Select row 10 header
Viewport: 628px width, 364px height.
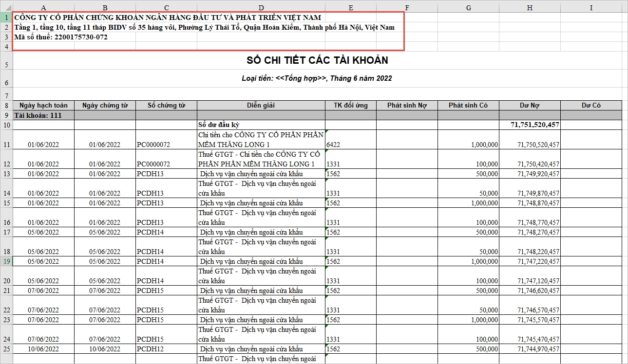tap(6, 125)
